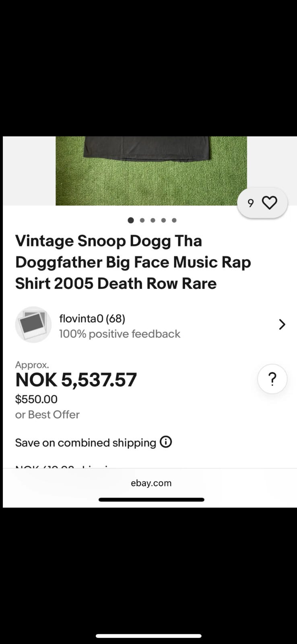Open the shirt product photo
The height and width of the screenshot is (644, 297).
coord(151,171)
